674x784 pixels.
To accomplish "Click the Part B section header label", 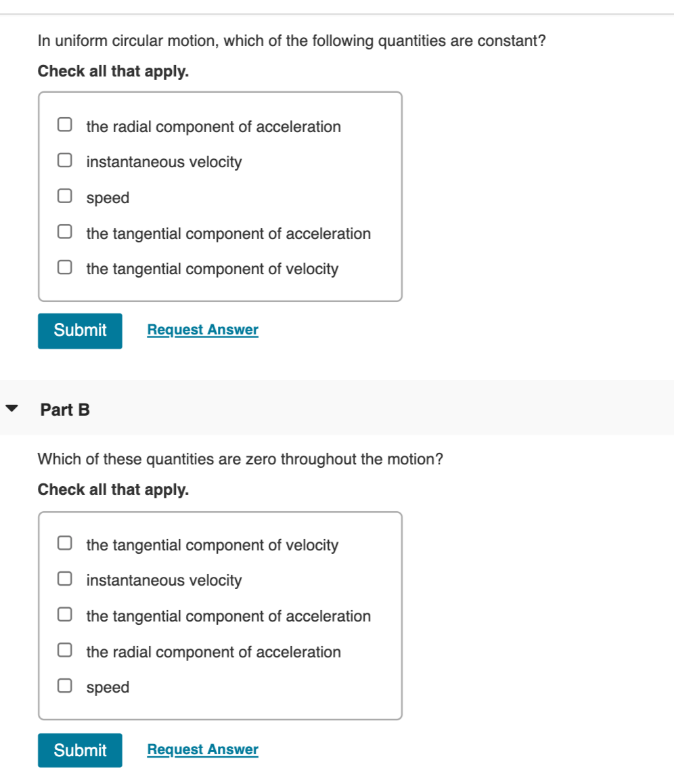I will tap(65, 410).
